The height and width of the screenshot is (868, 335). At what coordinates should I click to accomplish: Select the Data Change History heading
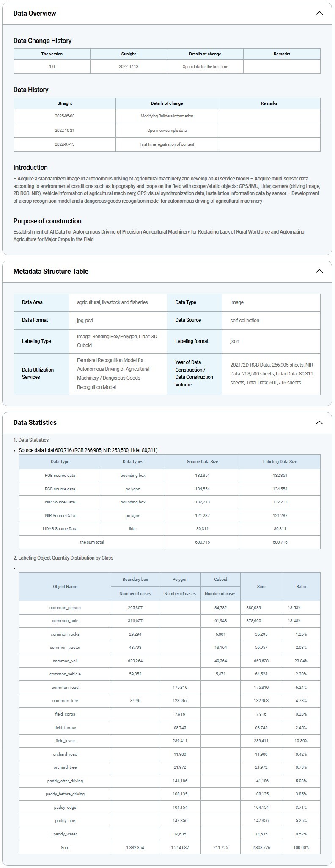[42, 41]
